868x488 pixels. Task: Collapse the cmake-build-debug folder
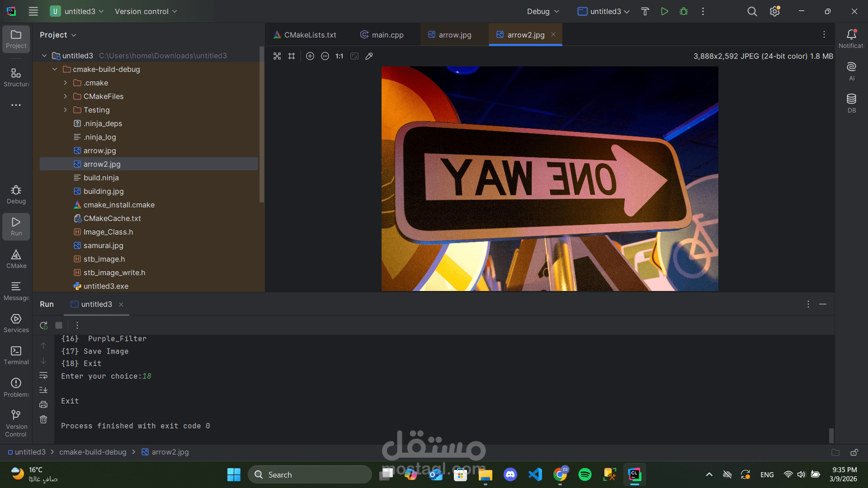55,69
